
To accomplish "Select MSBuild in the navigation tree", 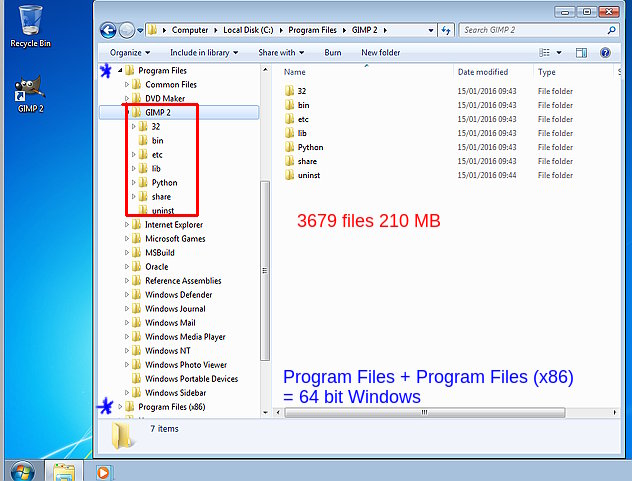I will tap(160, 253).
